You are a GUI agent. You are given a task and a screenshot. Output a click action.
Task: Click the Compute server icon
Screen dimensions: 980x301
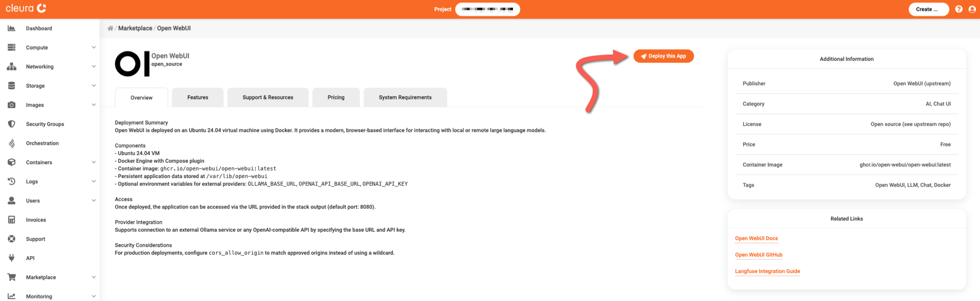[11, 47]
